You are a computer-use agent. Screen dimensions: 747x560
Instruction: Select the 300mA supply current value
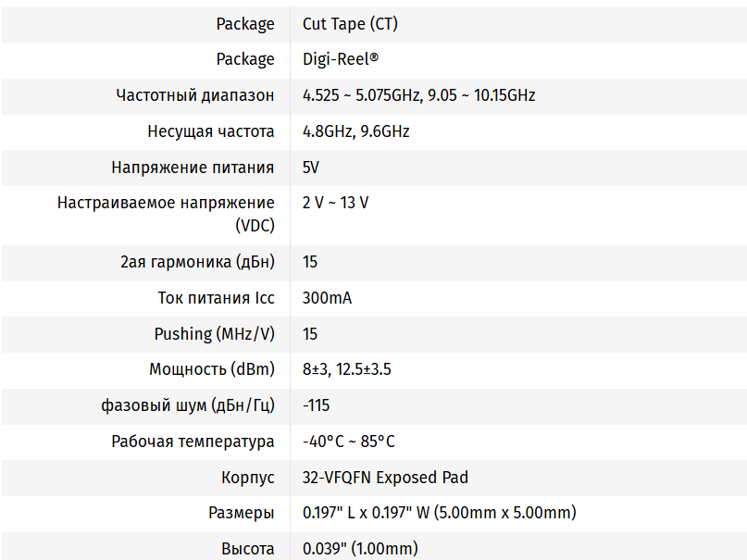(328, 298)
